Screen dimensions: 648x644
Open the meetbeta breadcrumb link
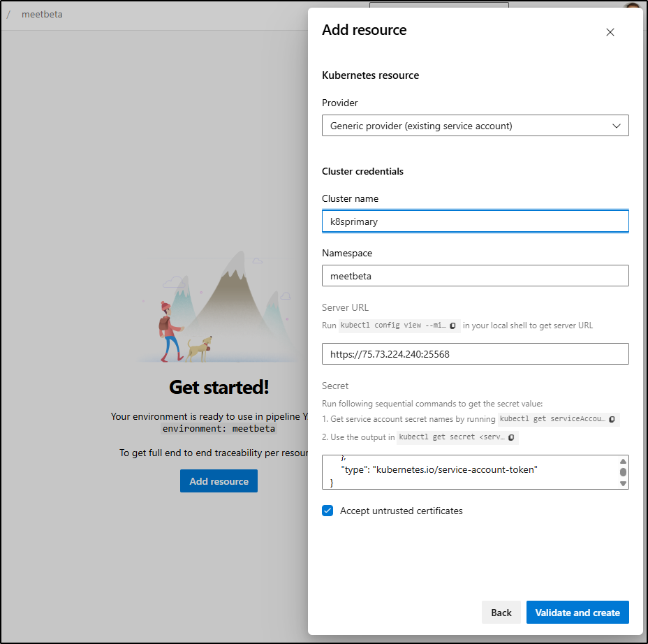(x=42, y=14)
